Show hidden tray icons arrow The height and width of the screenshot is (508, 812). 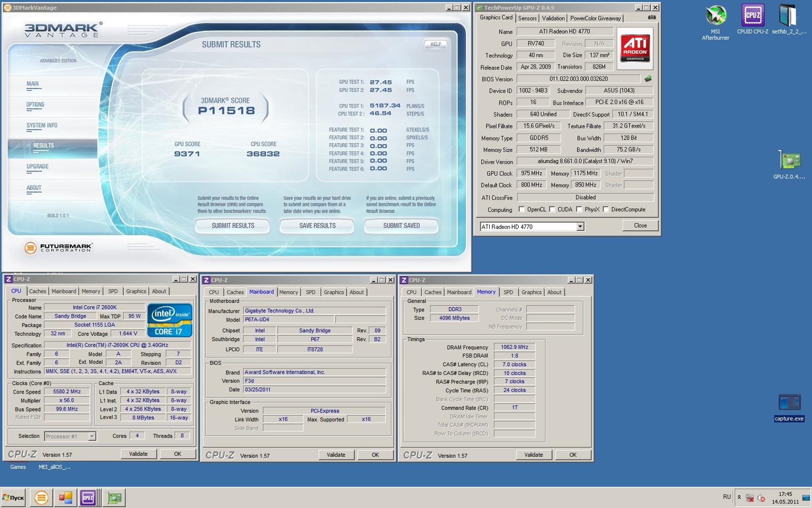739,498
